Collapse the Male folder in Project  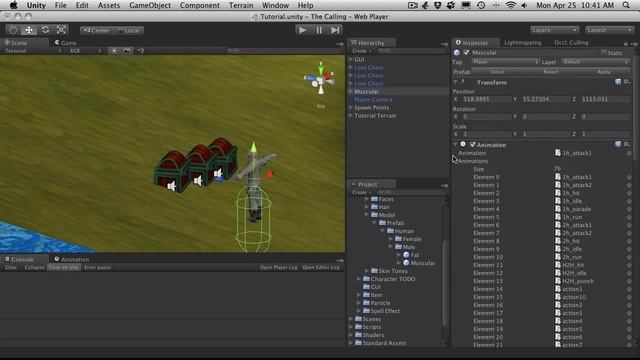[x=391, y=247]
